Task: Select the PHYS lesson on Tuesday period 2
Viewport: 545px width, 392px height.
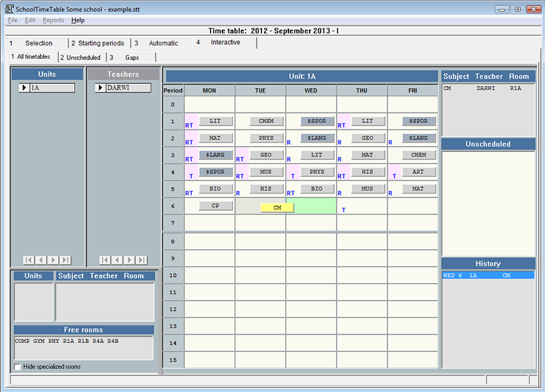Action: (267, 138)
